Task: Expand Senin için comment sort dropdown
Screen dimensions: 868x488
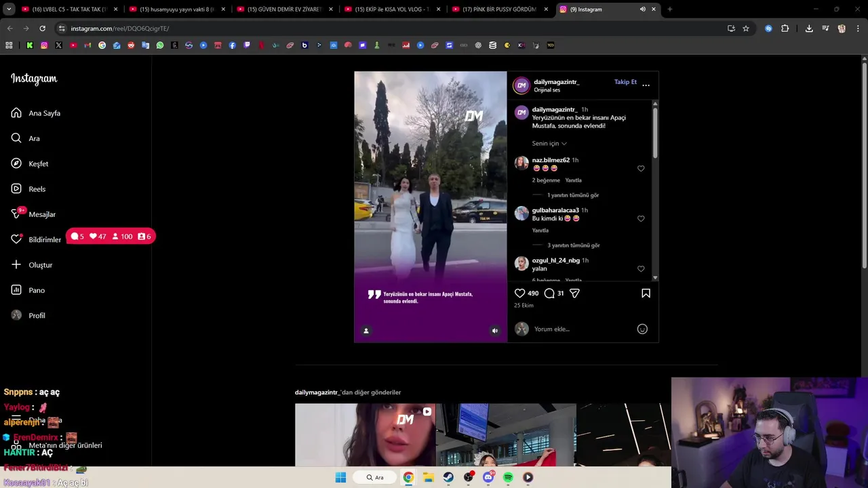Action: point(549,144)
